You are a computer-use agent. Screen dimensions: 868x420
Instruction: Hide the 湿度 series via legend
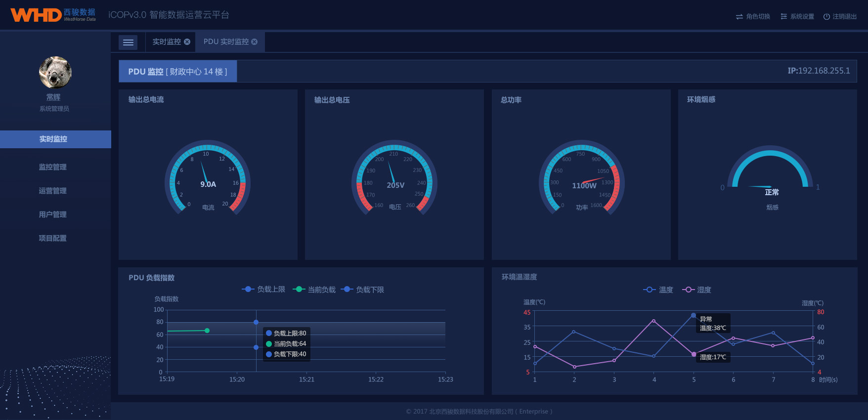[x=697, y=290]
